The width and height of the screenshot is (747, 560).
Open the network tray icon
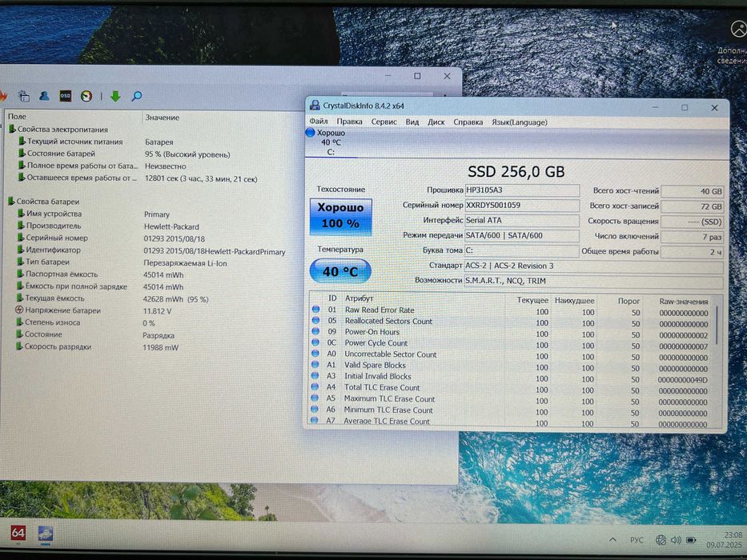click(661, 540)
